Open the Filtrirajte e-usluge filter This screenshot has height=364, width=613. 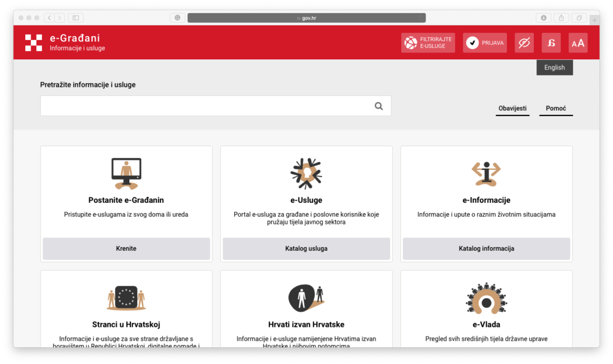coord(427,43)
